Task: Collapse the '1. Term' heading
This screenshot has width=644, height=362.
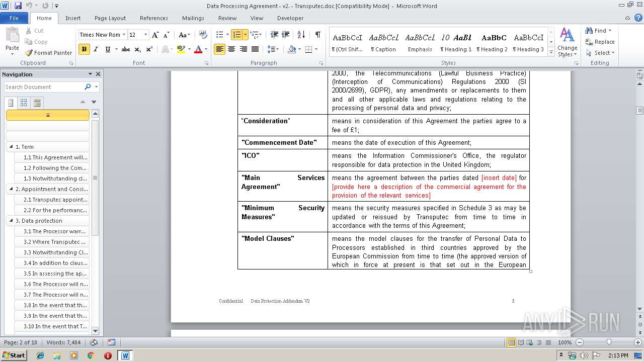Action: (x=11, y=147)
